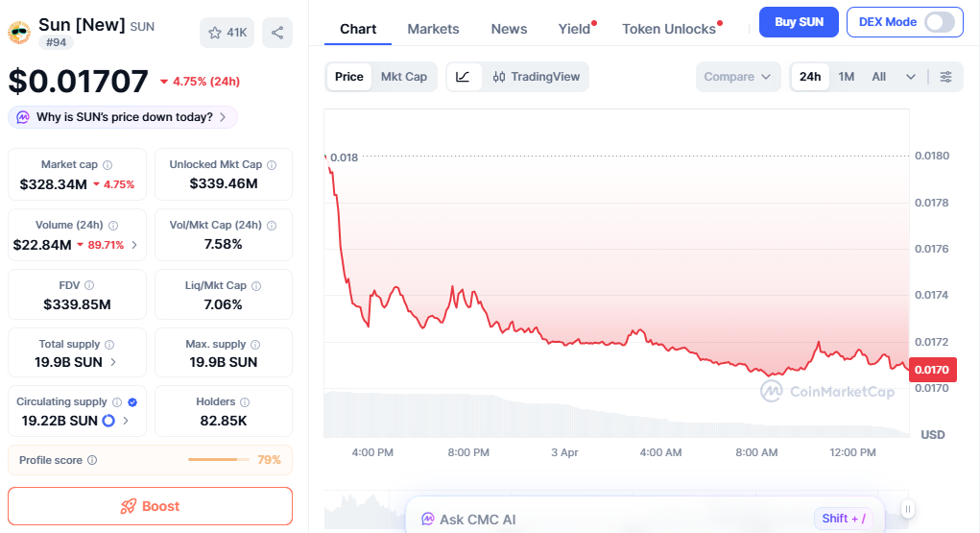Click the 7.58% Vol/Mkt Cap value
This screenshot has height=533, width=980.
[x=223, y=245]
